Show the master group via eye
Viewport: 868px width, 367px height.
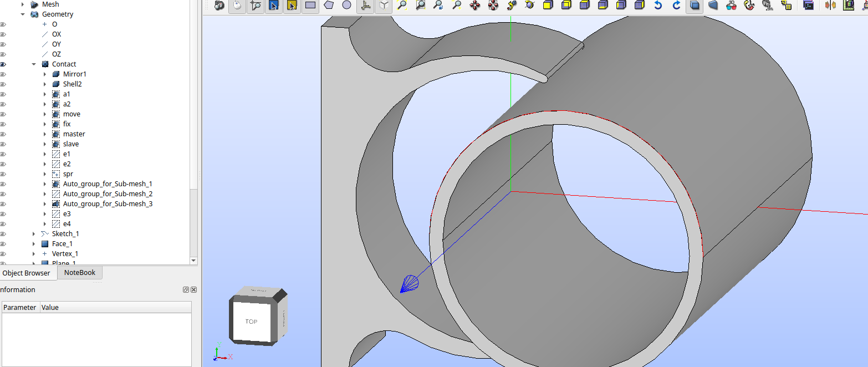[x=3, y=134]
